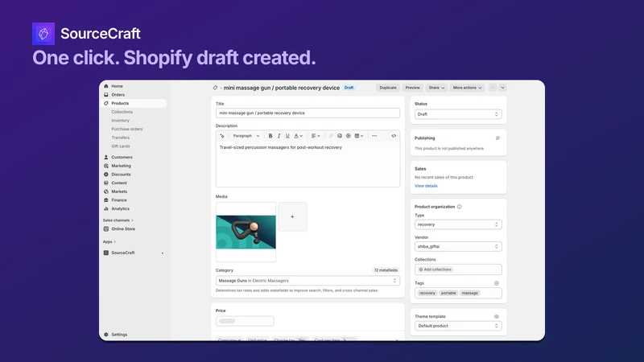Click the insert image icon

pos(340,136)
